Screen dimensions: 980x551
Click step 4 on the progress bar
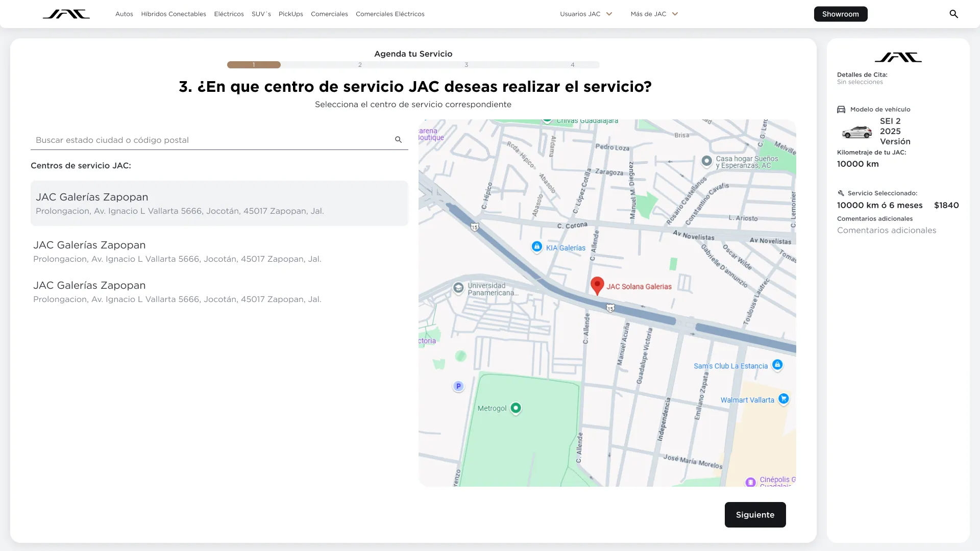click(573, 65)
